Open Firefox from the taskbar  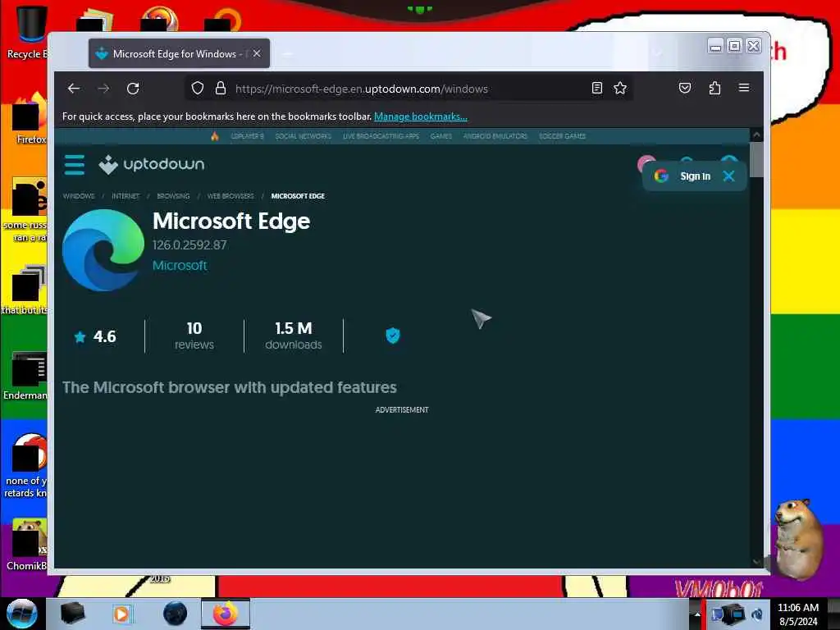pos(226,614)
